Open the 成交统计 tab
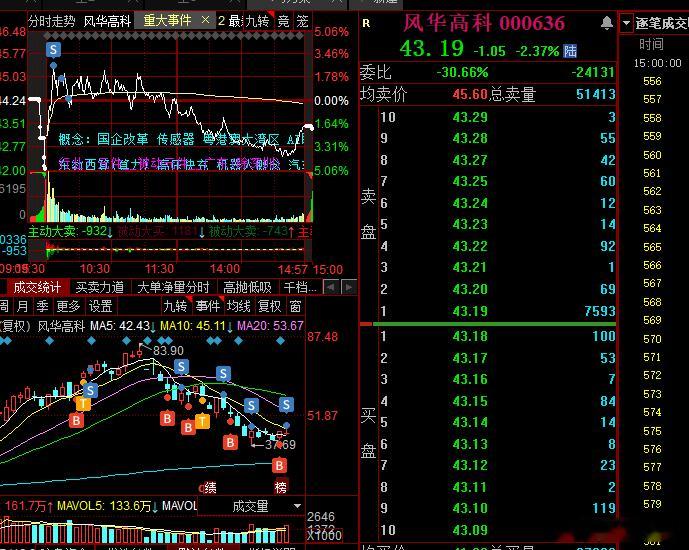Screen dimensions: 689x550 point(37,287)
